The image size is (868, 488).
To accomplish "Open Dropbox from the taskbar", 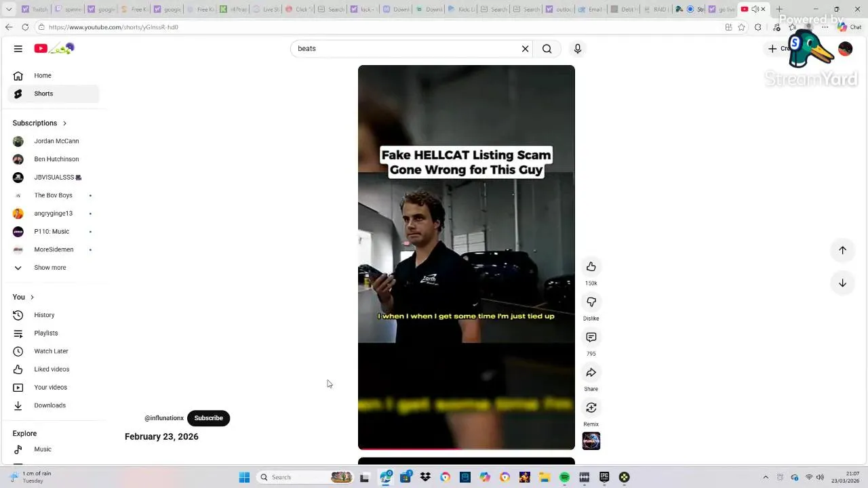I will click(x=425, y=478).
